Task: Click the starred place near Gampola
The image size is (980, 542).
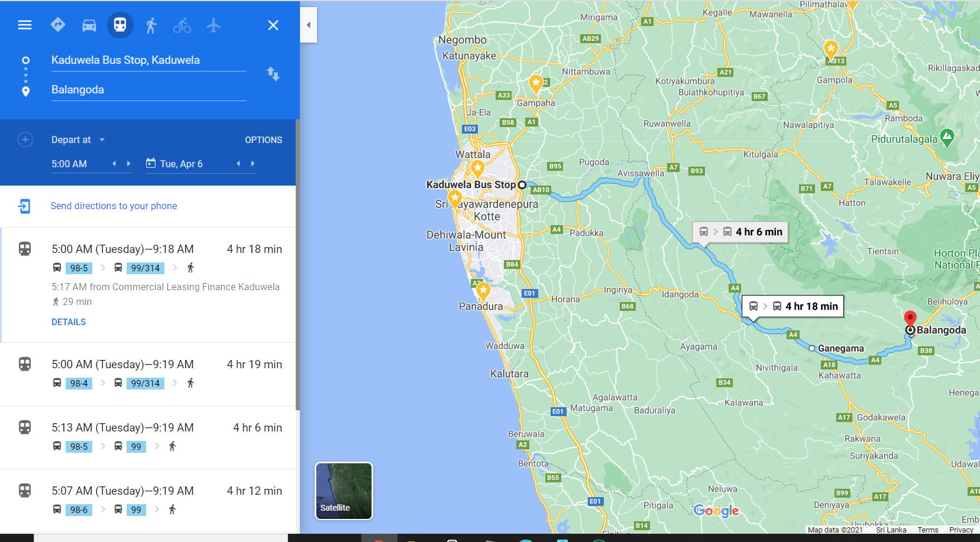Action: coord(831,49)
